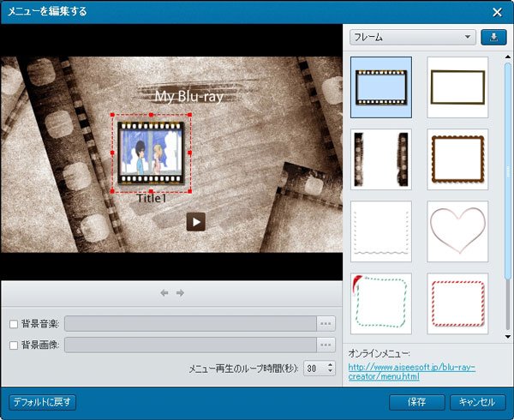The height and width of the screenshot is (420, 514).
Task: Click the キャンセル button
Action: (477, 401)
